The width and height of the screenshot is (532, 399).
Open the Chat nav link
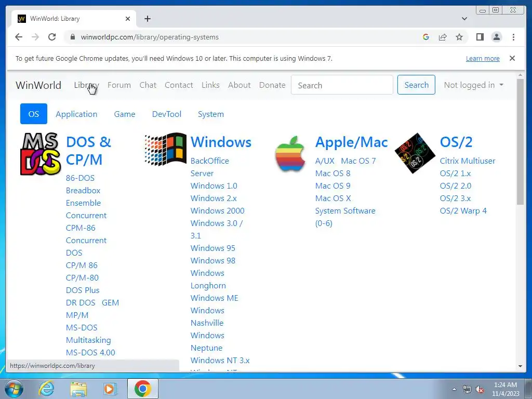148,85
